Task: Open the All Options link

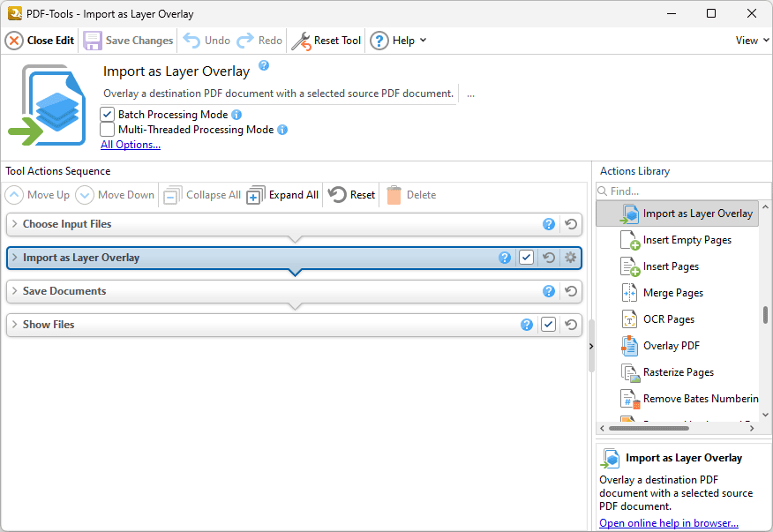Action: pyautogui.click(x=131, y=145)
